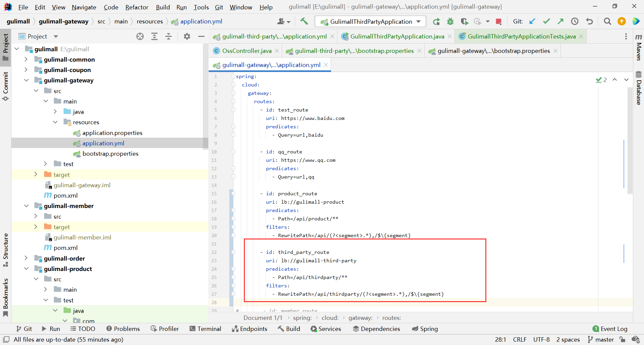This screenshot has height=345, width=644.
Task: Collapse the gulimall-gateway module
Action: [26, 80]
